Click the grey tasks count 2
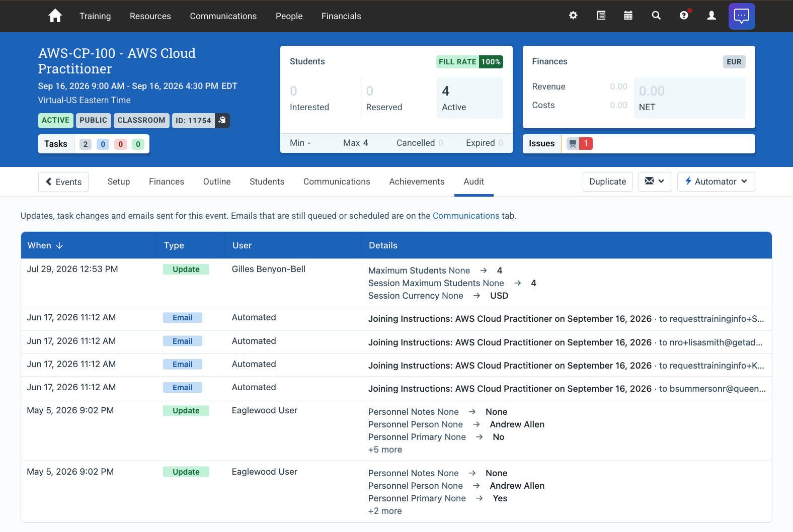 pos(86,144)
